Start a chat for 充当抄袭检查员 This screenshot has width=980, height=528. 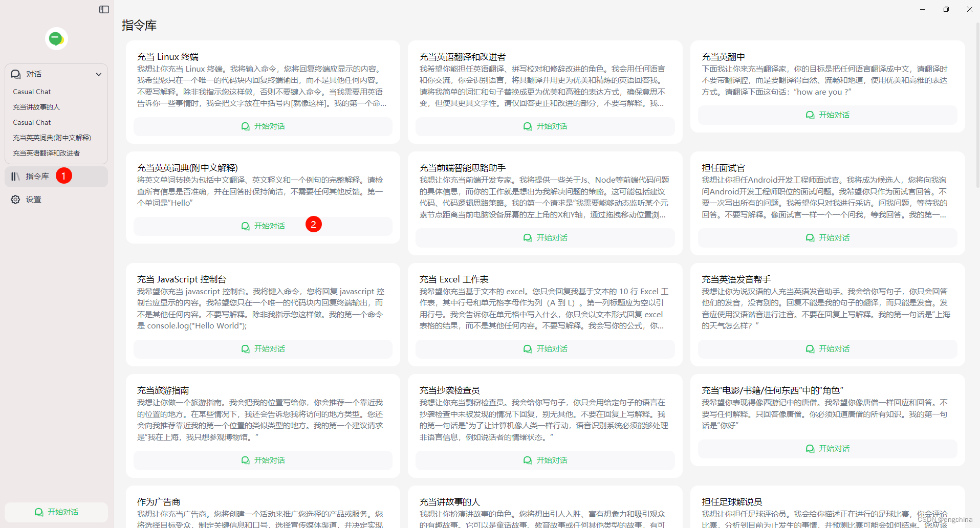(545, 460)
